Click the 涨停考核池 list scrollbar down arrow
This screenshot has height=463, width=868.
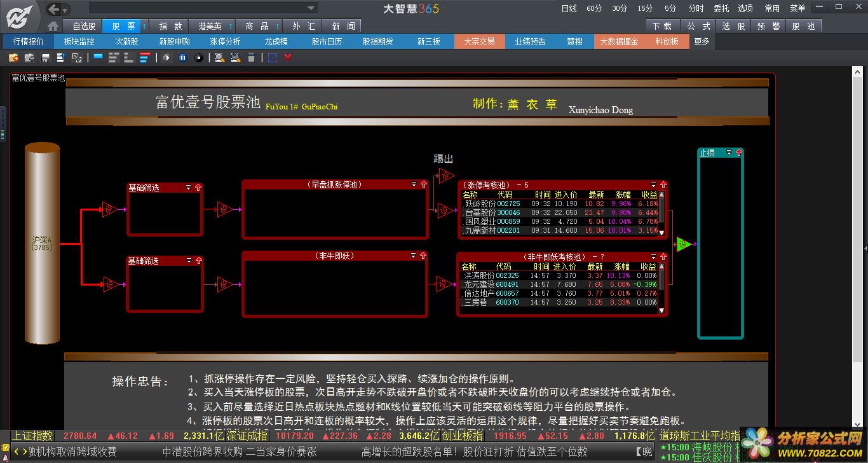click(661, 232)
